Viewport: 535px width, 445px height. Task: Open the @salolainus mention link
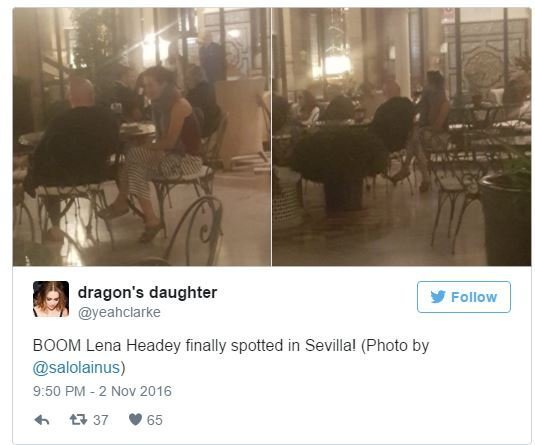click(76, 368)
